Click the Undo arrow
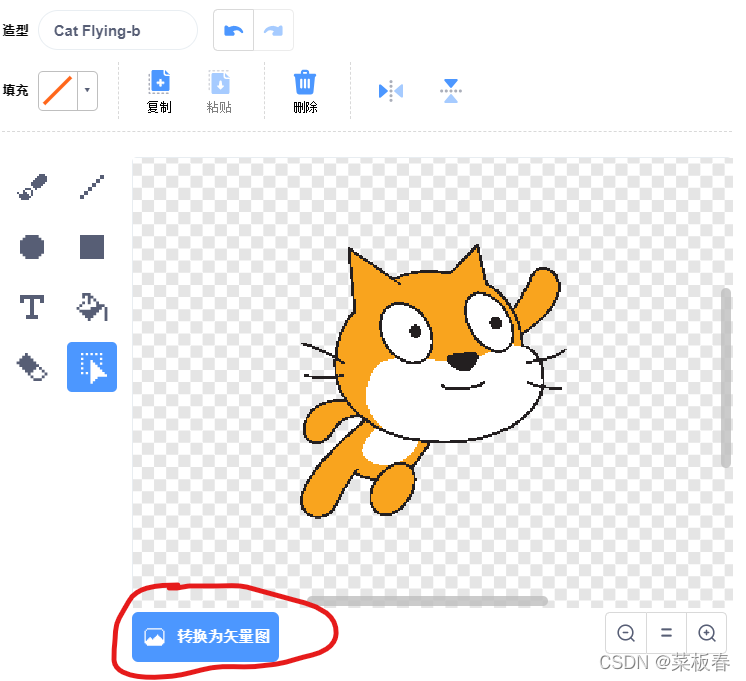Viewport: 746px width, 681px height. point(234,30)
